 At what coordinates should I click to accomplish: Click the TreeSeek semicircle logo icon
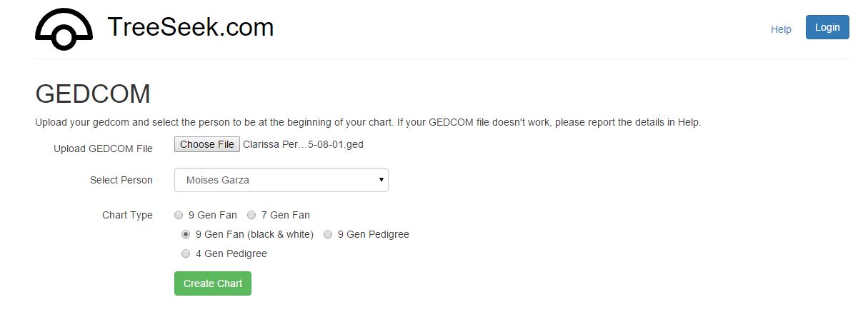[x=64, y=29]
